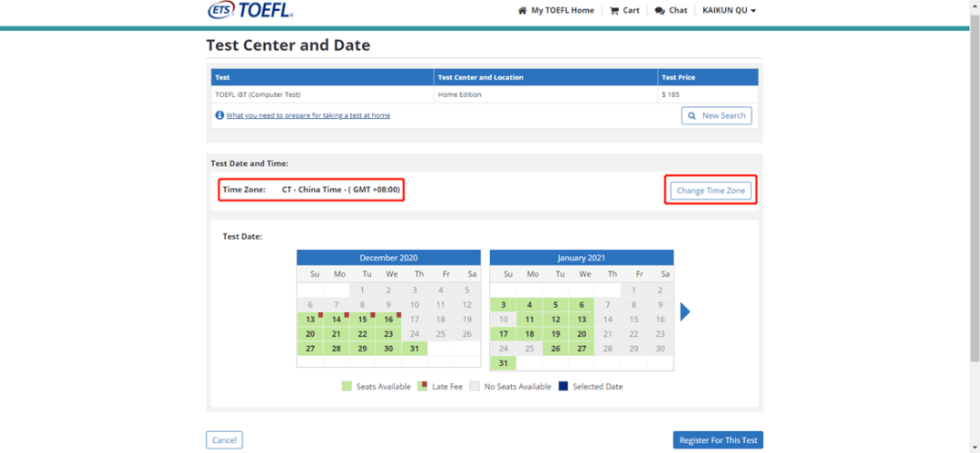
Task: Choose December 20 test date
Action: (x=310, y=334)
